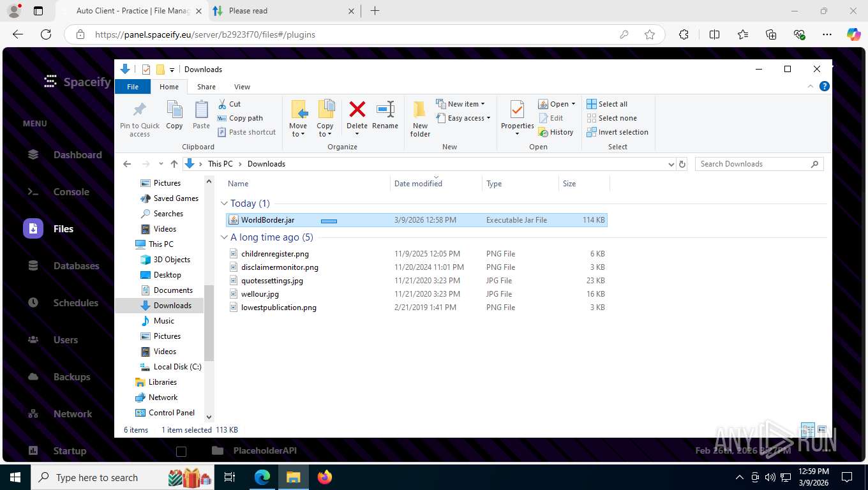The height and width of the screenshot is (490, 868).
Task: Switch to the Home ribbon tab
Action: click(169, 87)
